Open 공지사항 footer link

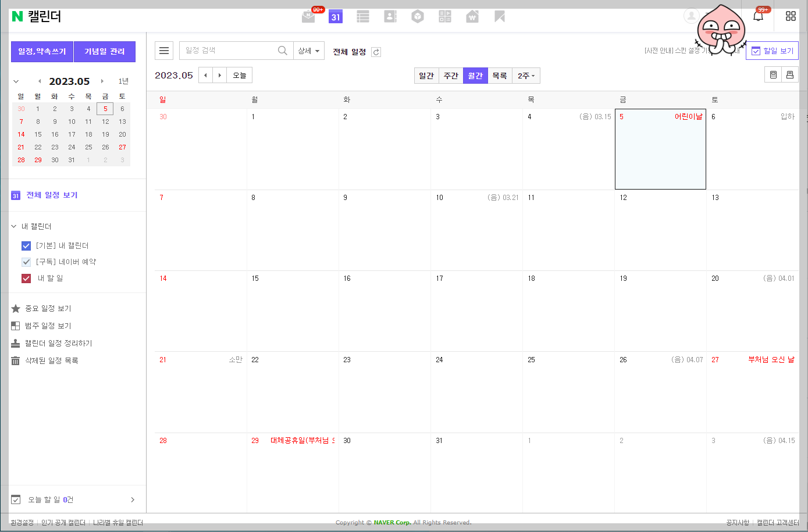click(x=738, y=523)
